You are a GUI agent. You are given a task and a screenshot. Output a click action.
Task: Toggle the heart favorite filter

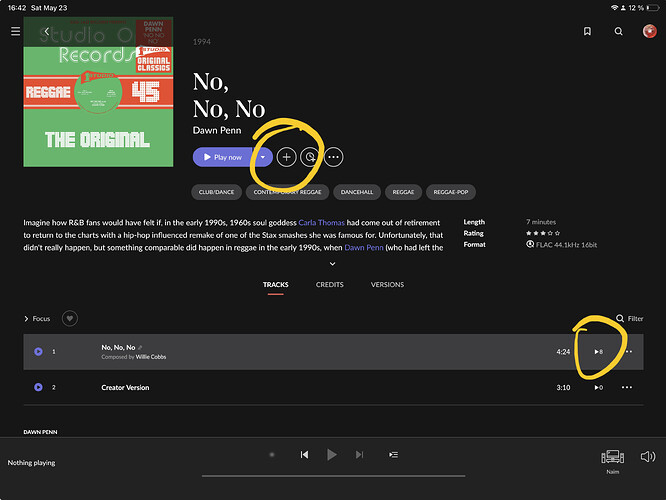(x=70, y=319)
